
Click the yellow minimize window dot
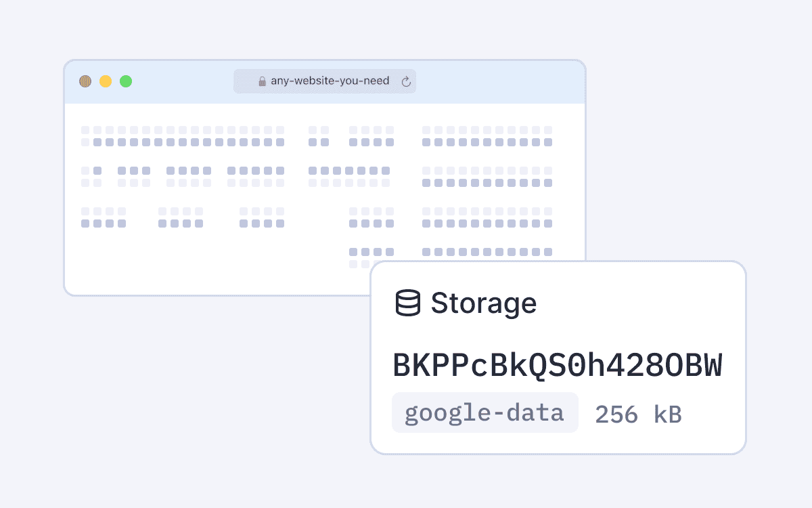106,81
